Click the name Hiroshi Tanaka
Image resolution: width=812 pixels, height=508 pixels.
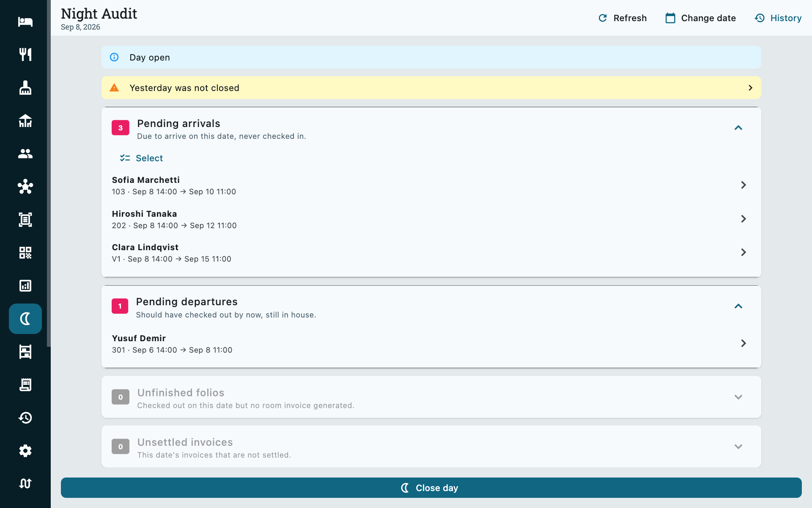(144, 214)
